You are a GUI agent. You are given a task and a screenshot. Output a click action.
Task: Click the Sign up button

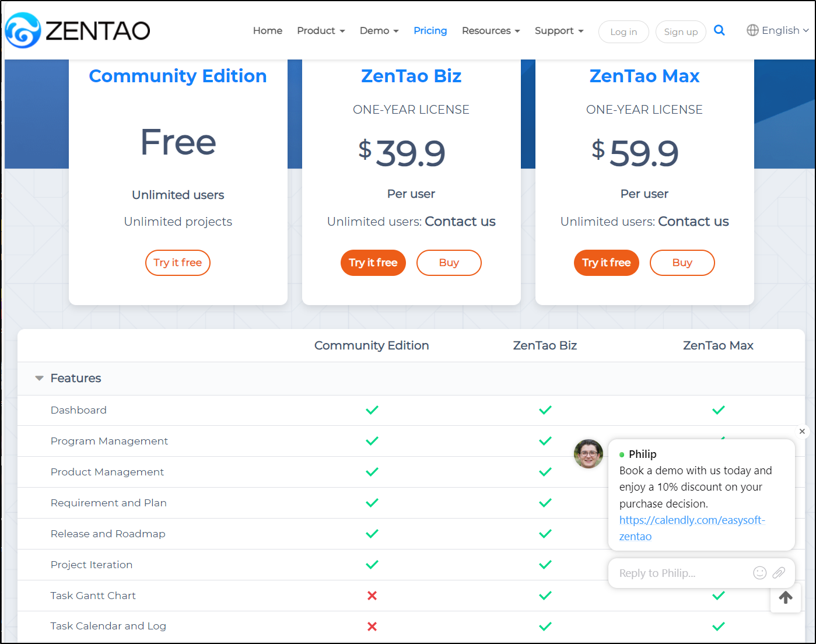pos(681,32)
